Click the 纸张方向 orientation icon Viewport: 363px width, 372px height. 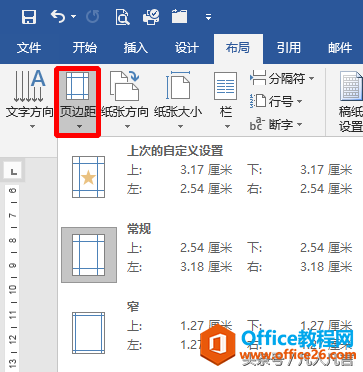pyautogui.click(x=124, y=86)
